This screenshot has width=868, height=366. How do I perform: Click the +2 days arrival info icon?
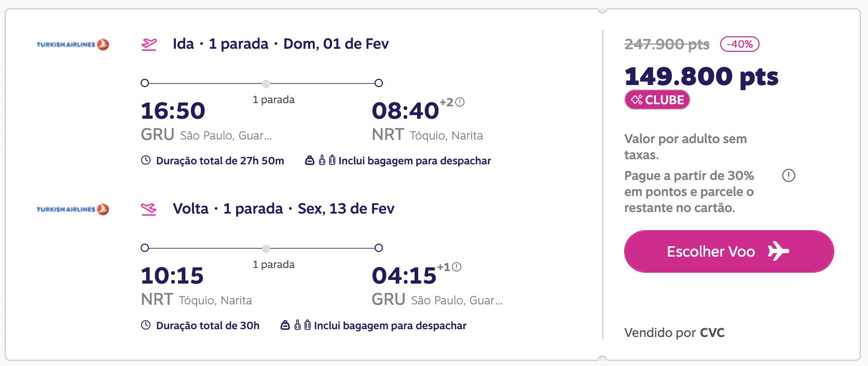click(x=460, y=102)
